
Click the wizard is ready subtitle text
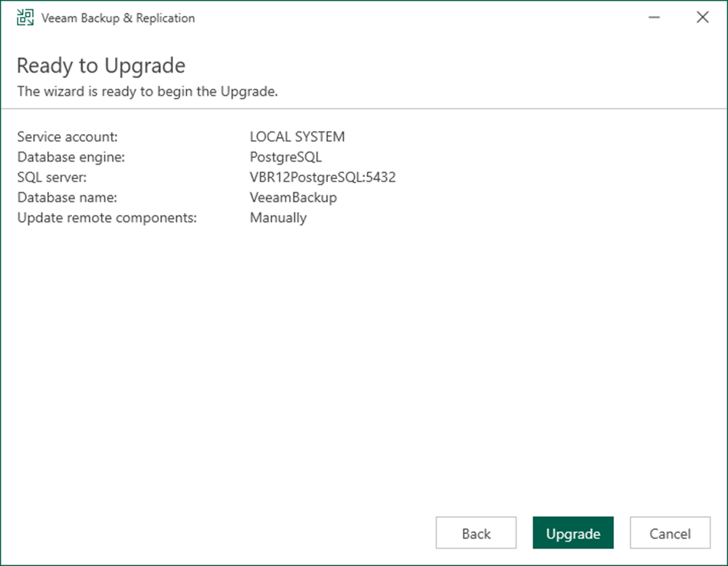point(147,91)
